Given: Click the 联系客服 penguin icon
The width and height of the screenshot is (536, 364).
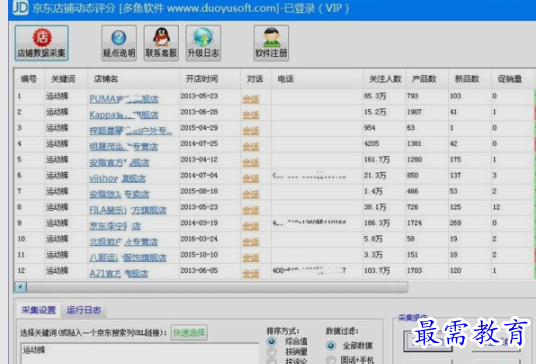Looking at the screenshot, I should click(x=161, y=43).
